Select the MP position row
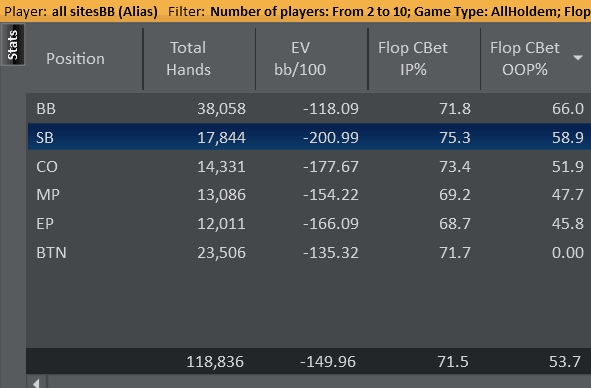Viewport: 591px width, 388px height. click(x=309, y=195)
